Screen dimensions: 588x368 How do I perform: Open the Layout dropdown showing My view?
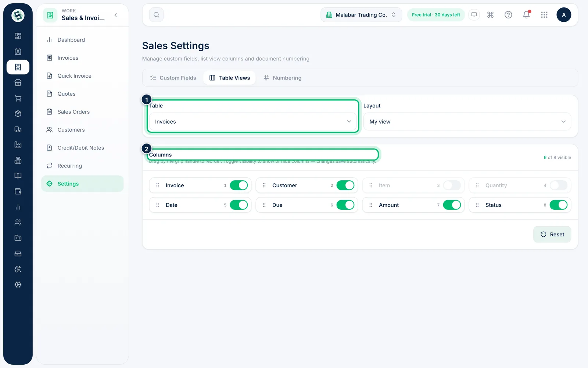(x=467, y=121)
